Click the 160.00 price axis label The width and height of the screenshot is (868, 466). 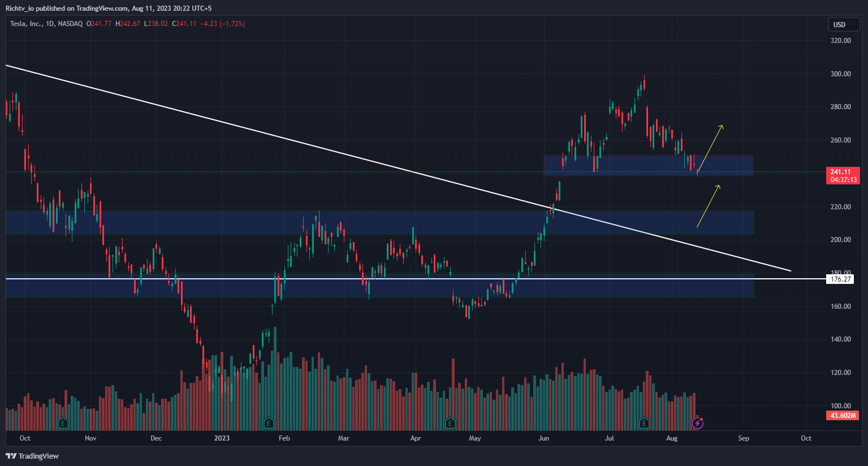[841, 307]
